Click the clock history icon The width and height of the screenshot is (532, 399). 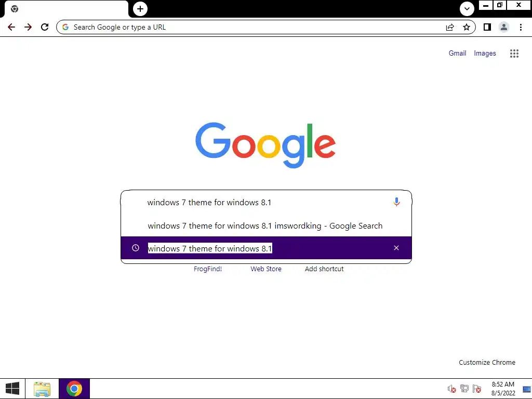pos(136,248)
